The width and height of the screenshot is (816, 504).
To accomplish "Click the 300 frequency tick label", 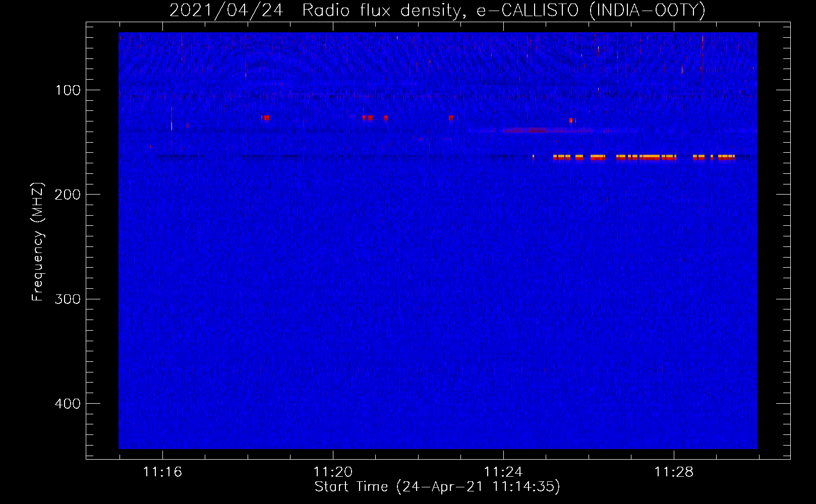I will pos(68,299).
